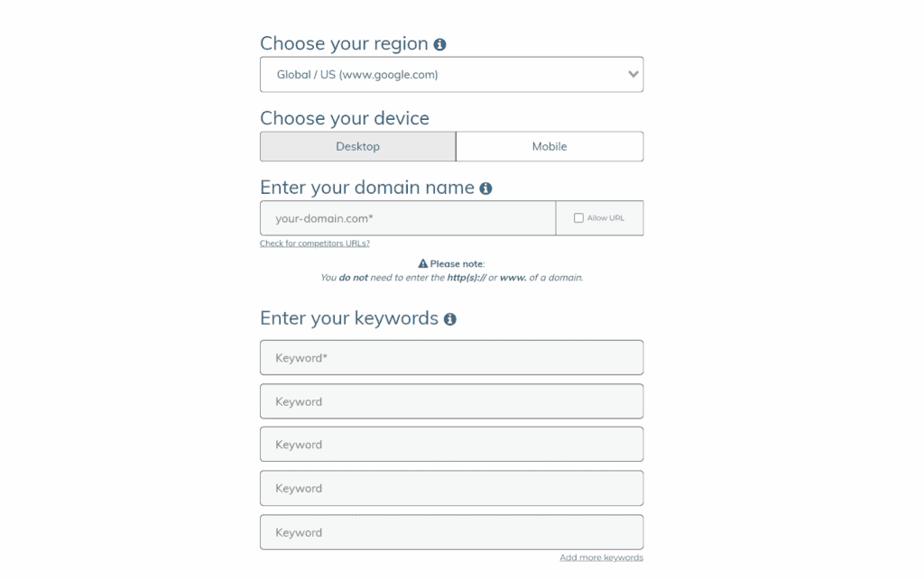
Task: Open the Global / US region dropdown
Action: point(451,75)
